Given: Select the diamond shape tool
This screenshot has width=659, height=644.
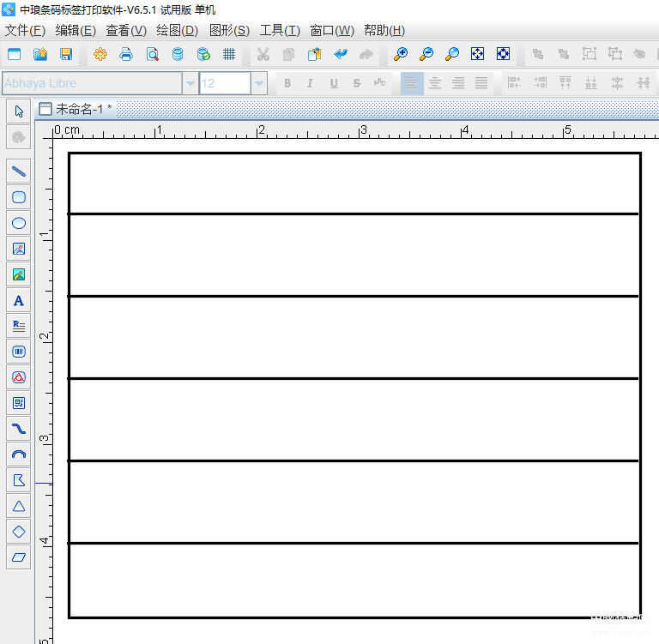Looking at the screenshot, I should click(x=19, y=532).
